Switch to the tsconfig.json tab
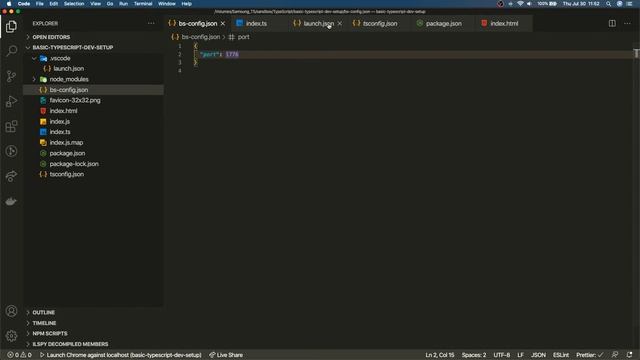640x360 pixels. tap(380, 24)
